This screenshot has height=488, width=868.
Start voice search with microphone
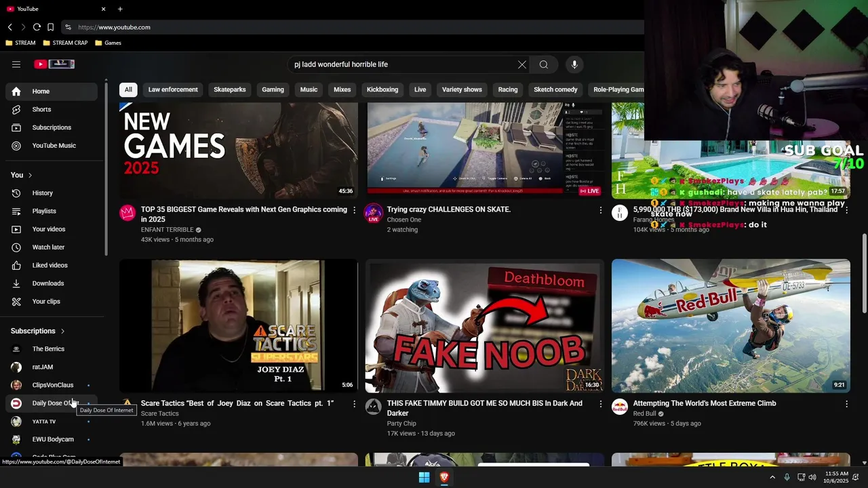click(574, 64)
